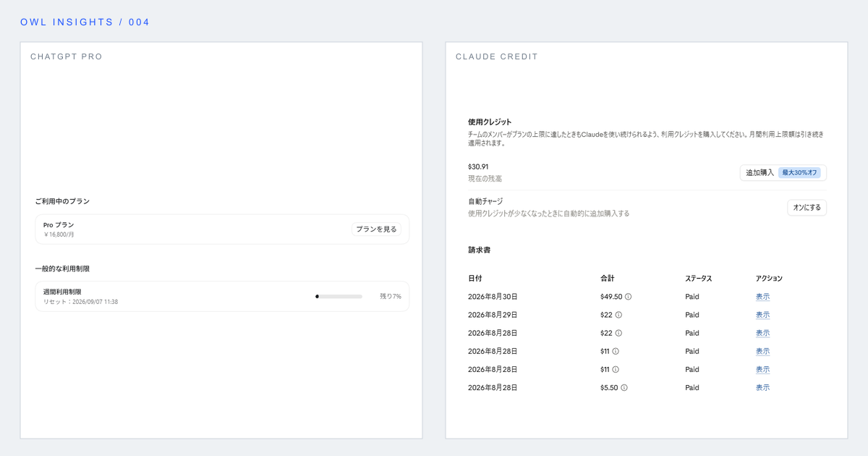Click the info icon next to $49.50
The height and width of the screenshot is (456, 868).
pyautogui.click(x=628, y=297)
